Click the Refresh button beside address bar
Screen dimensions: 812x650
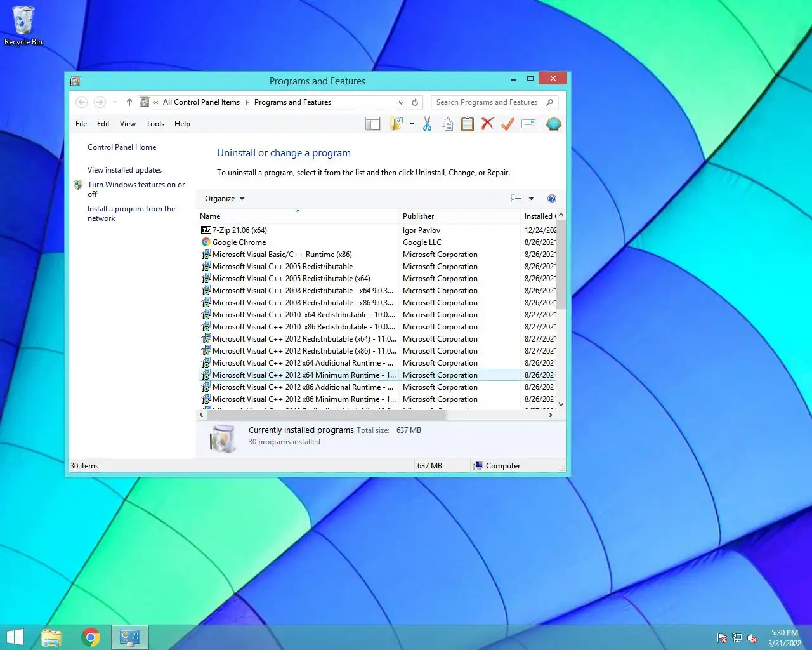point(415,102)
